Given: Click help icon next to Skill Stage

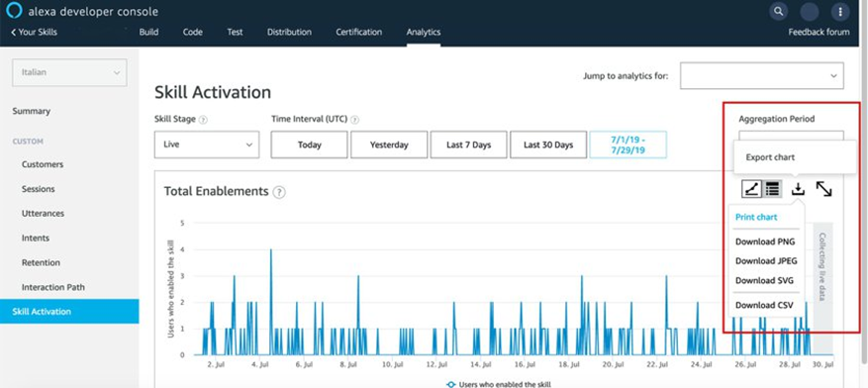Looking at the screenshot, I should coord(203,120).
